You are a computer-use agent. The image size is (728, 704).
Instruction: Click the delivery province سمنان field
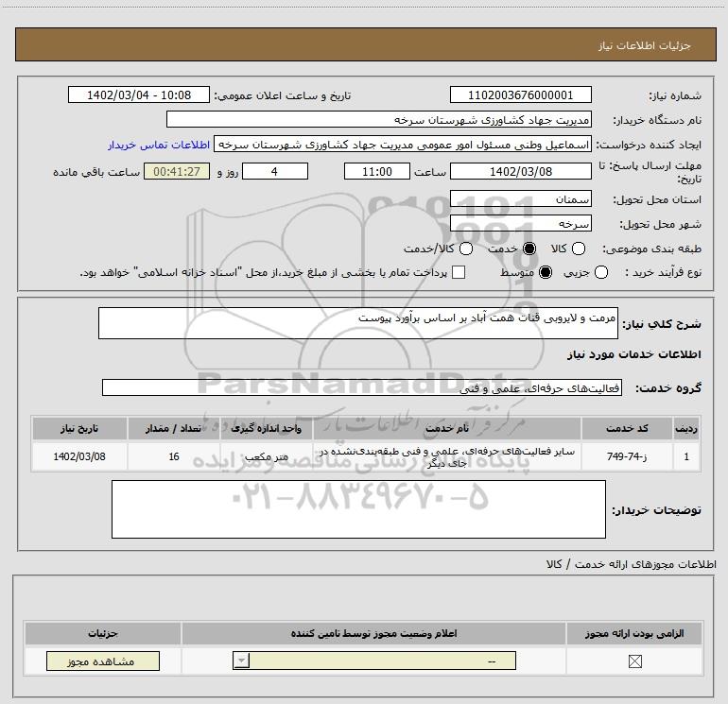(520, 198)
